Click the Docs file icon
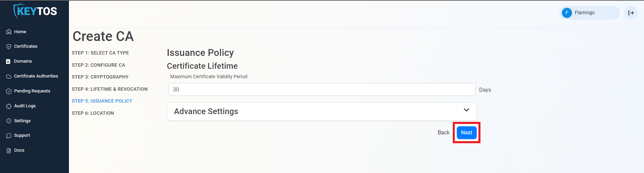Screen dimensions: 644x173 click(9, 151)
